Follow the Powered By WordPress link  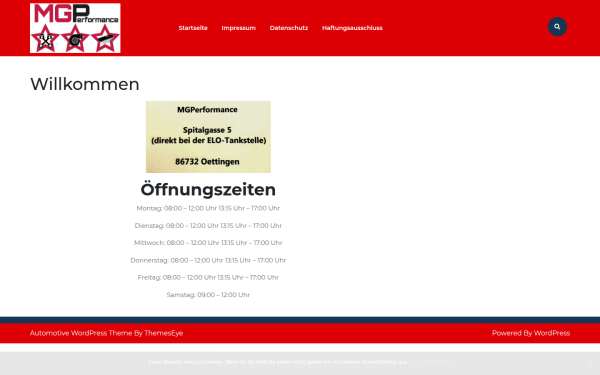pos(531,333)
